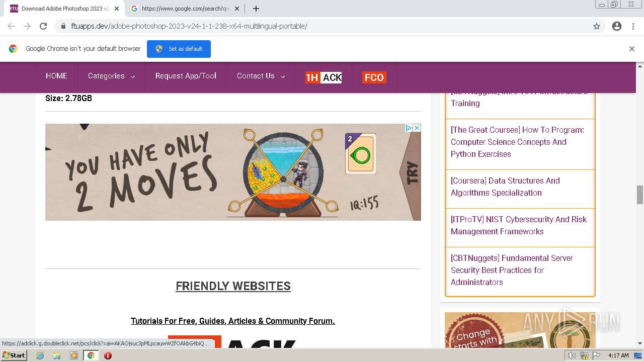The image size is (644, 362).
Task: Click the scrollbar down arrow
Action: (x=640, y=343)
